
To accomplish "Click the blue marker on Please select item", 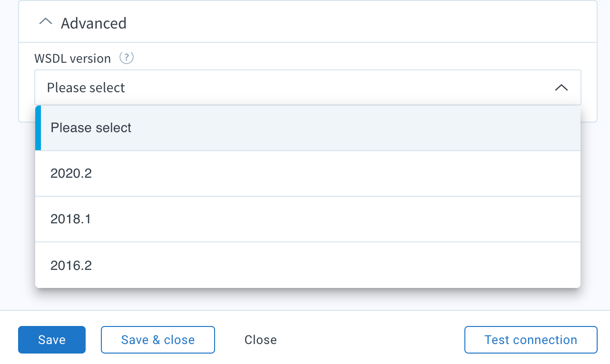I will pos(38,128).
